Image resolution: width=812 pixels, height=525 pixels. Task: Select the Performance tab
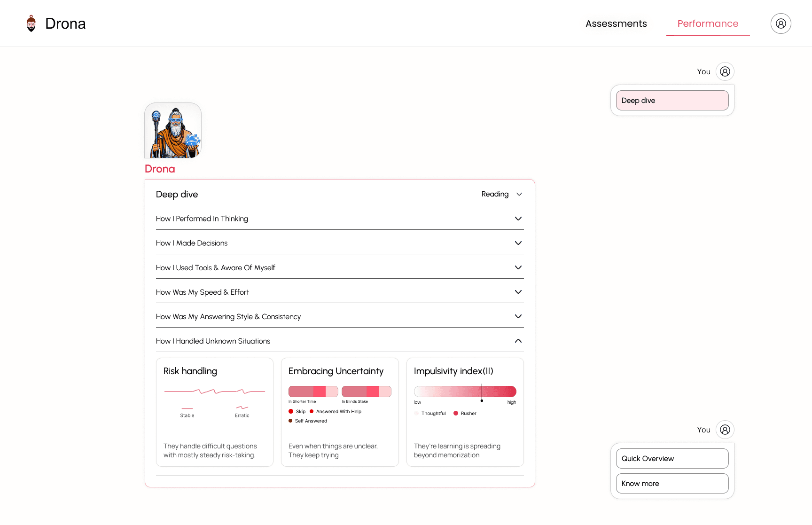tap(708, 24)
